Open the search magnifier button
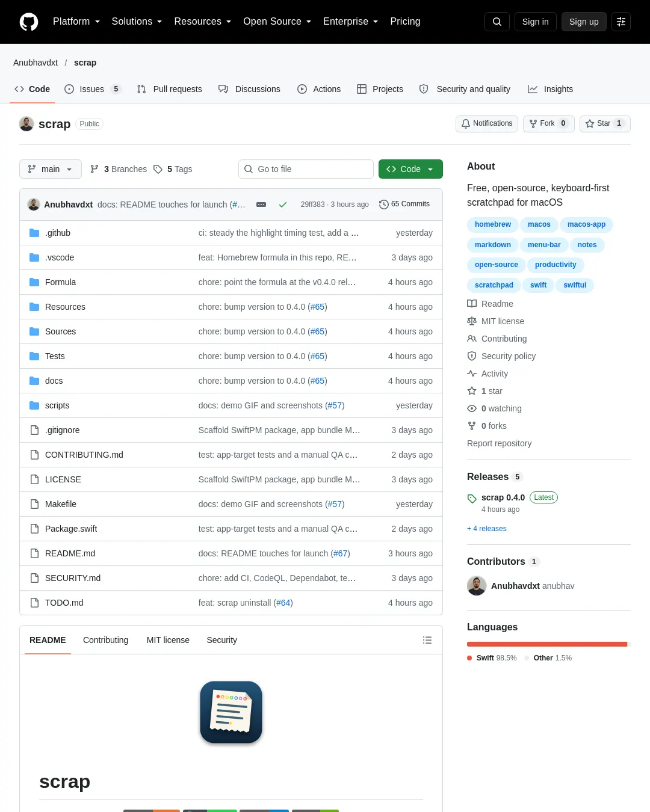This screenshot has height=812, width=650. tap(497, 22)
